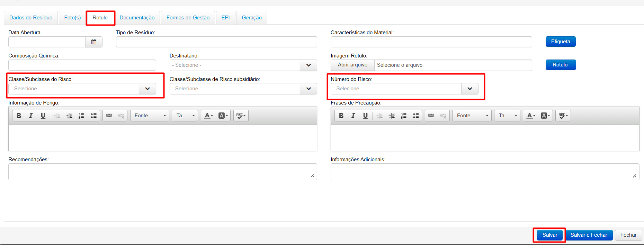Open Classe/Subclasse de Risco subsidiário dropdown

tap(308, 89)
